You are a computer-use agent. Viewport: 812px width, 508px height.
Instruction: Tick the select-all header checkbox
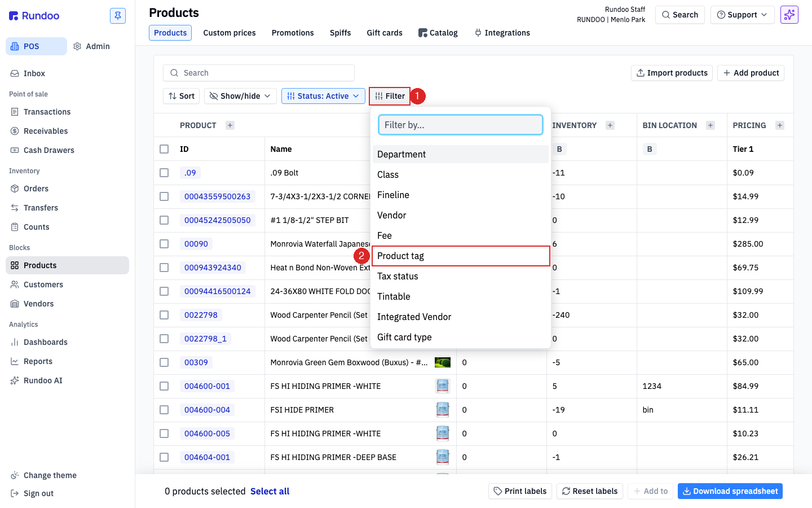pyautogui.click(x=164, y=149)
